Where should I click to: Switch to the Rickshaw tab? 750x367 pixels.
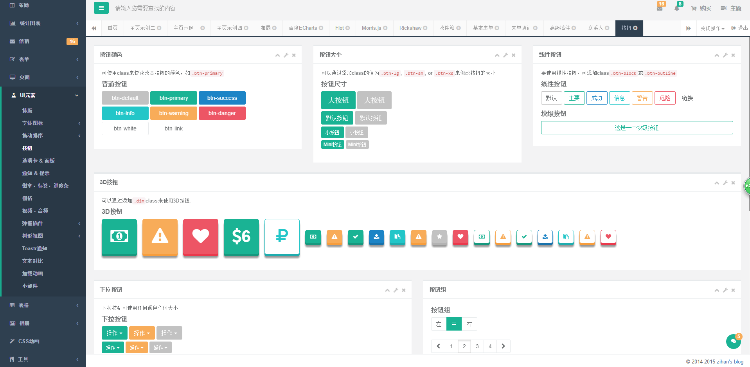point(413,28)
